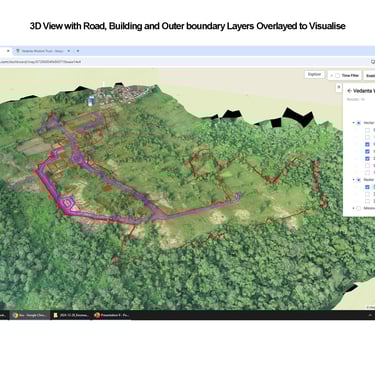Click the arrow beside Time Filter
The width and height of the screenshot is (375, 366).
pyautogui.click(x=331, y=76)
